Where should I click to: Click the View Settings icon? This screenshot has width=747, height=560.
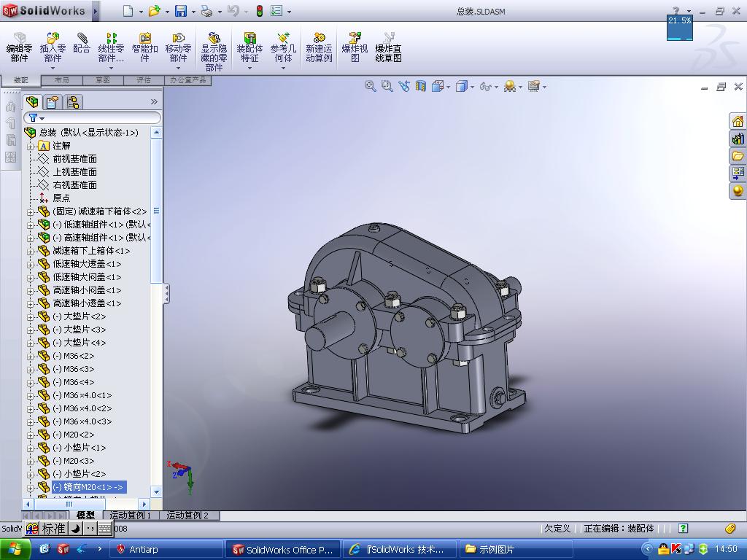pyautogui.click(x=533, y=86)
